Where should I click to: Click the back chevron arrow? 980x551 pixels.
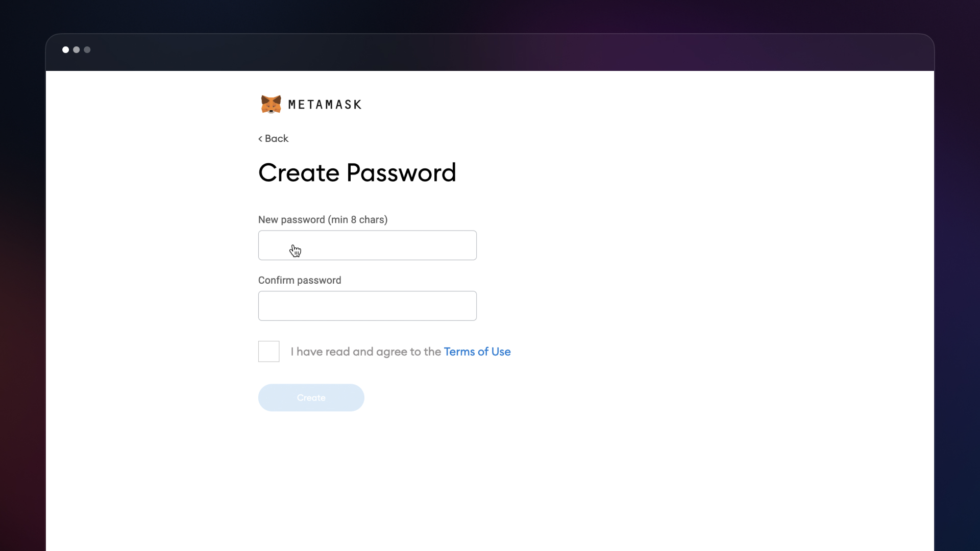pyautogui.click(x=260, y=139)
